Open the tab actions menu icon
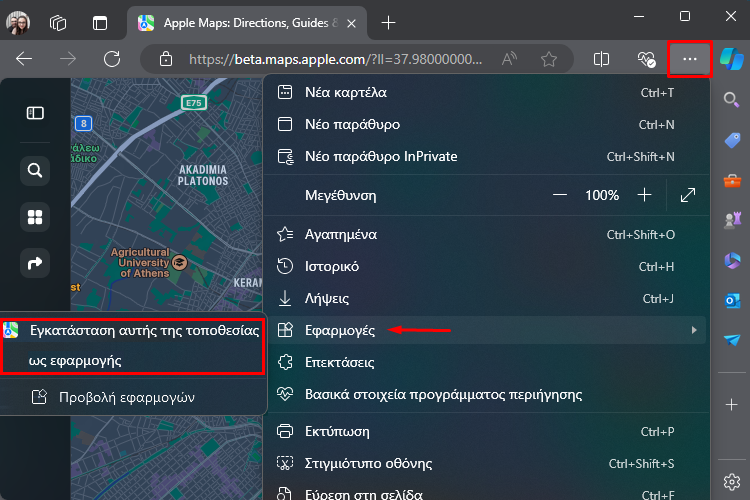This screenshot has width=750, height=500. [100, 22]
